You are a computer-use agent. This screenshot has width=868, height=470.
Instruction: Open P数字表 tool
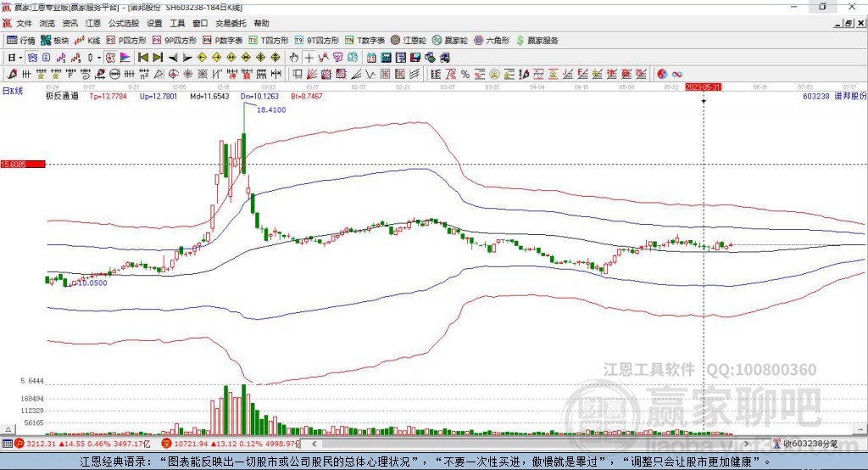point(223,41)
